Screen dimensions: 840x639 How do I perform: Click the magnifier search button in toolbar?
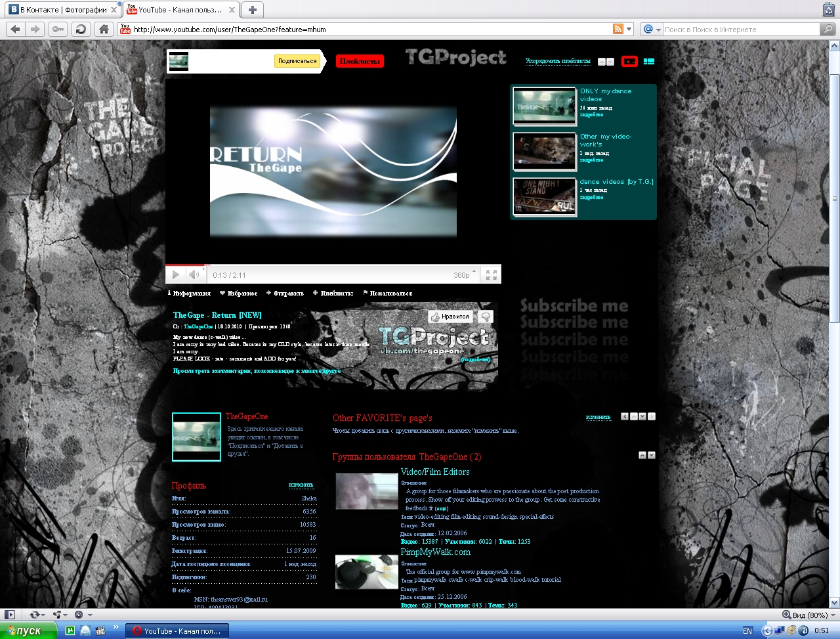coord(828,29)
